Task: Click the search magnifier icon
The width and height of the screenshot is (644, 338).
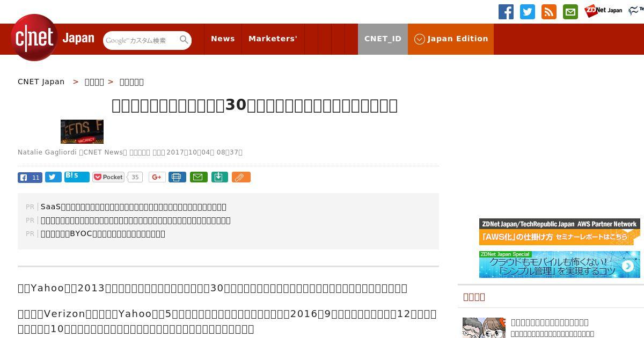Action: [184, 40]
